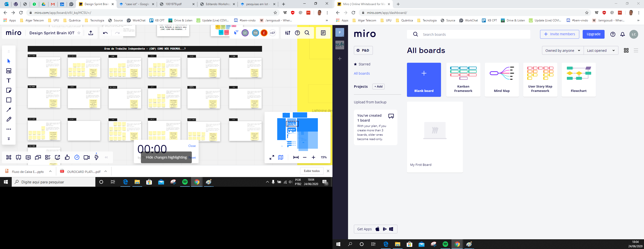Open the board settings sliders icon
Image resolution: width=644 pixels, height=249 pixels.
click(x=287, y=33)
